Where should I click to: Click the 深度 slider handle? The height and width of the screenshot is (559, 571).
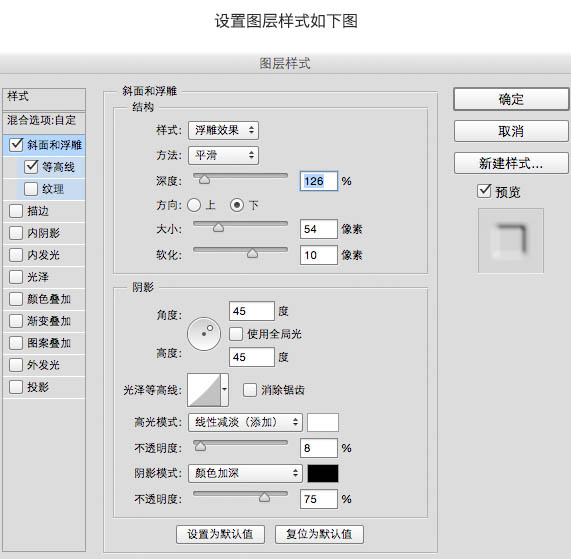tap(204, 179)
